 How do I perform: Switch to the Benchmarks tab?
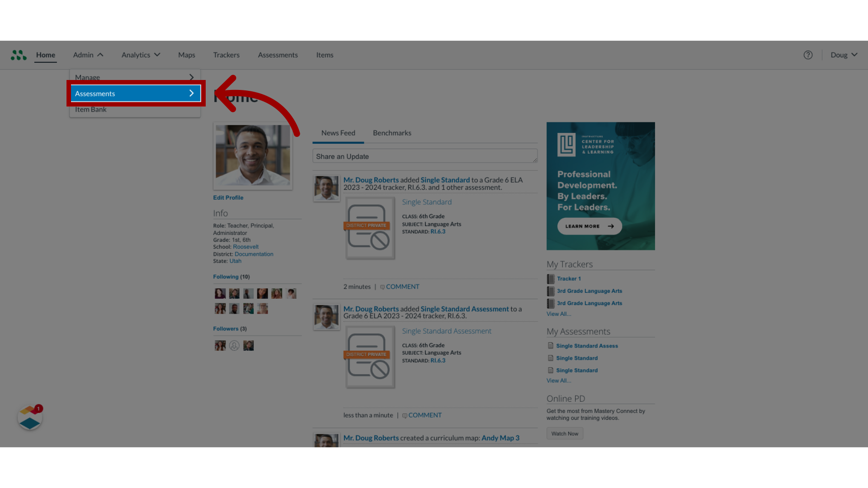(x=392, y=132)
